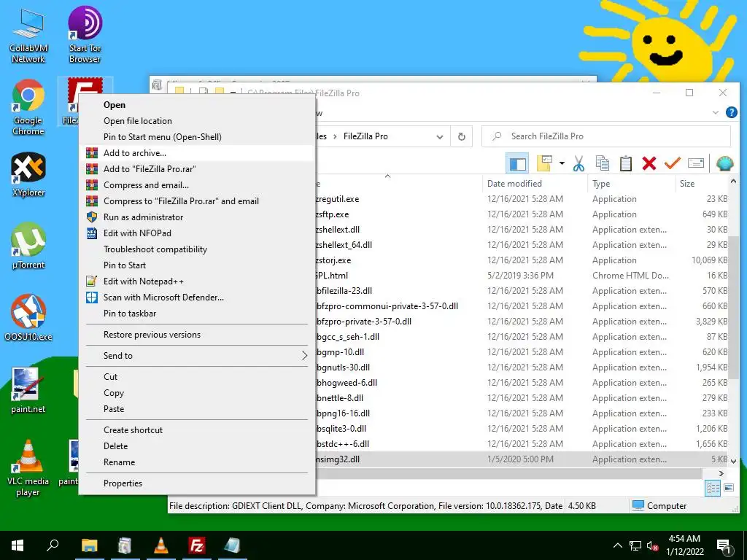Click the vertical scrollbar down arrow in file list
The width and height of the screenshot is (747, 560).
coord(733,461)
